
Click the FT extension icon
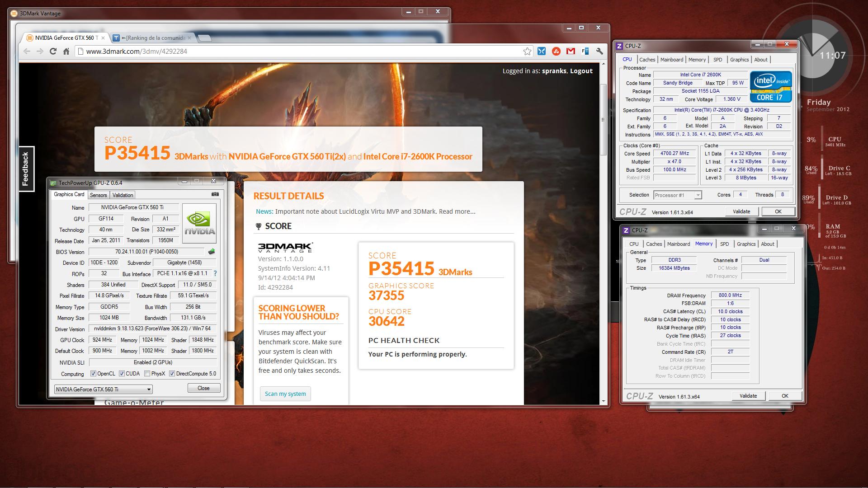tap(585, 52)
